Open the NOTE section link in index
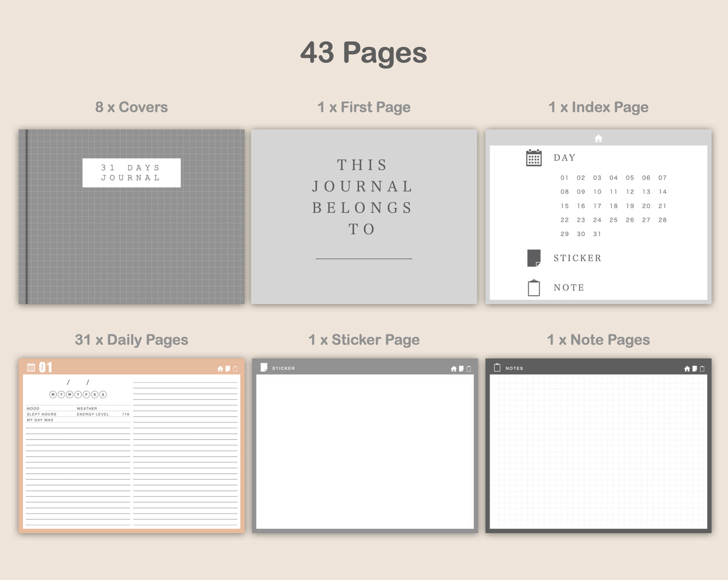Viewport: 728px width, 580px height. [x=569, y=287]
